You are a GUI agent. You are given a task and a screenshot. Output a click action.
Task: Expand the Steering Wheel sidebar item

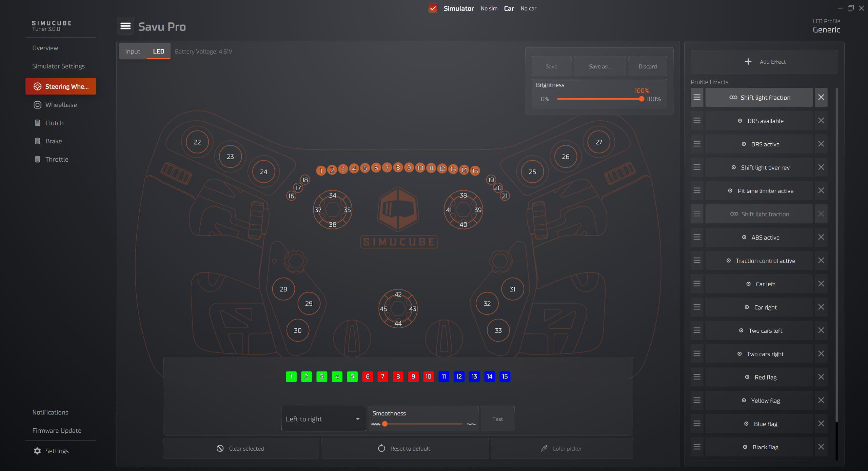[x=61, y=86]
